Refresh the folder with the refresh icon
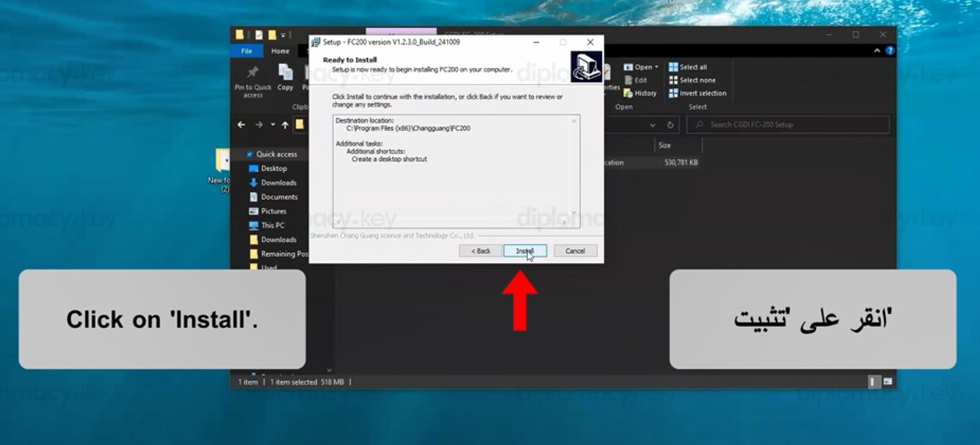The height and width of the screenshot is (445, 980). (670, 125)
